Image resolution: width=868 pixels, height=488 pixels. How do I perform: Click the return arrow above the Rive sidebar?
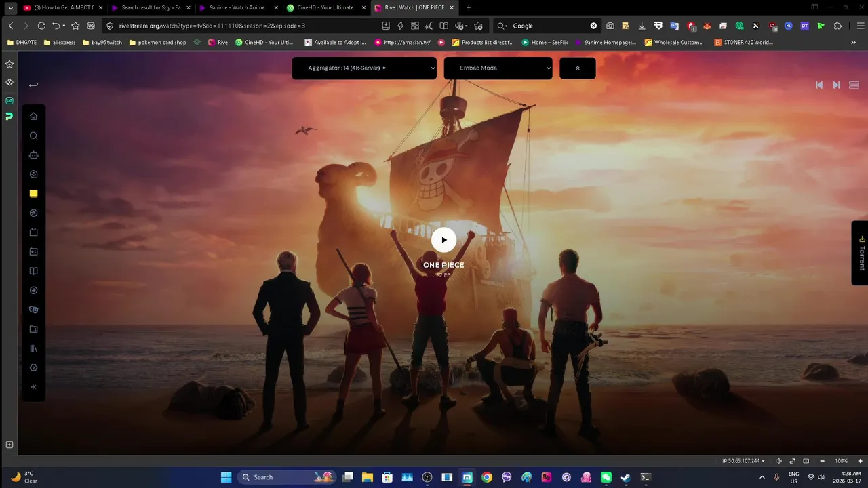coord(33,85)
